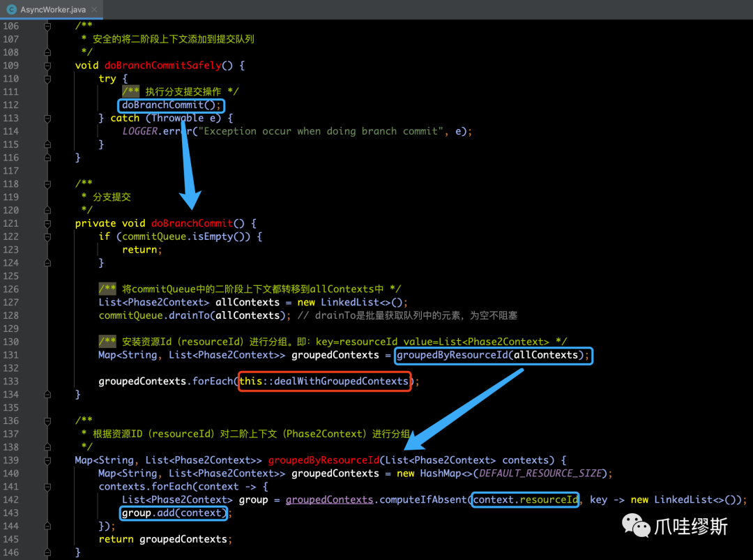Fold the try block at line 110

47,79
